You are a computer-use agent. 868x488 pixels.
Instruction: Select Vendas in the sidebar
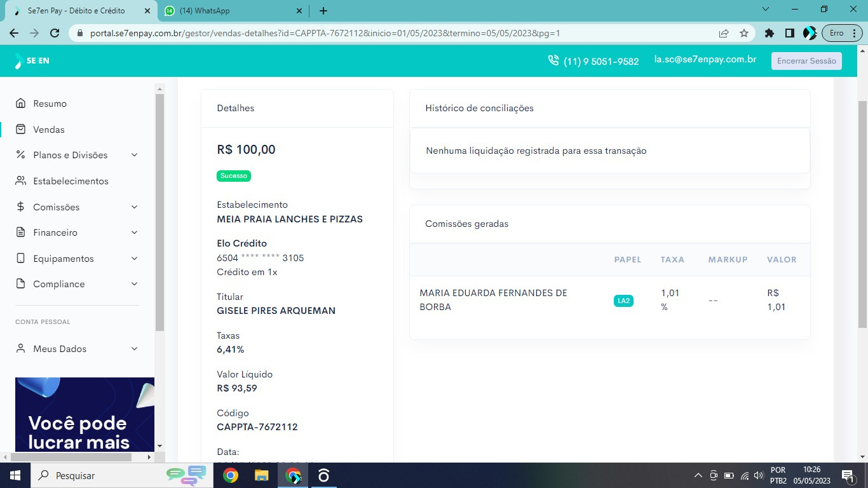tap(49, 130)
